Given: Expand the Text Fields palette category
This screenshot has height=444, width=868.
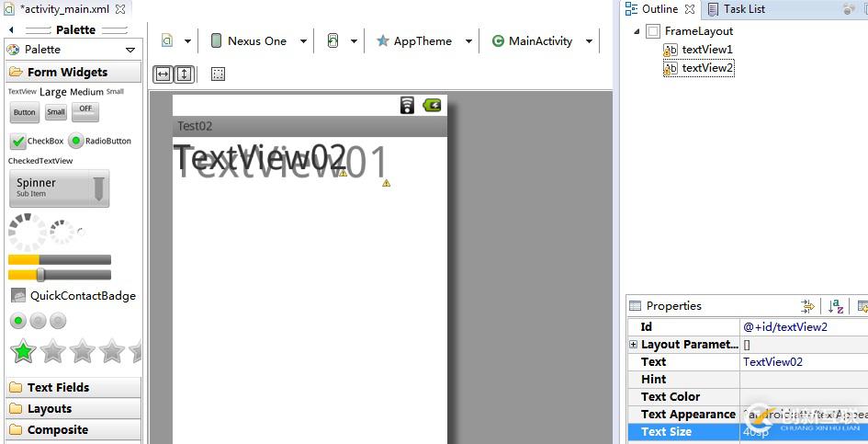Looking at the screenshot, I should coord(73,387).
